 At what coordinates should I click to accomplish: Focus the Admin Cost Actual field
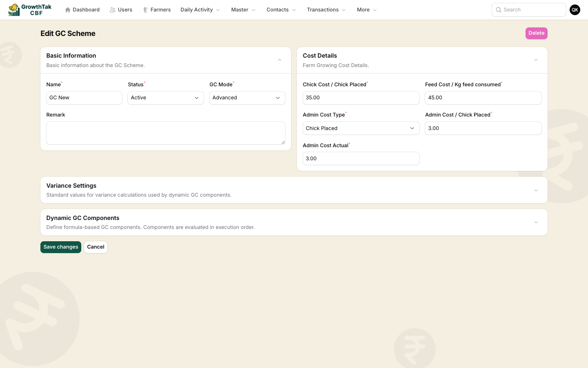[361, 158]
